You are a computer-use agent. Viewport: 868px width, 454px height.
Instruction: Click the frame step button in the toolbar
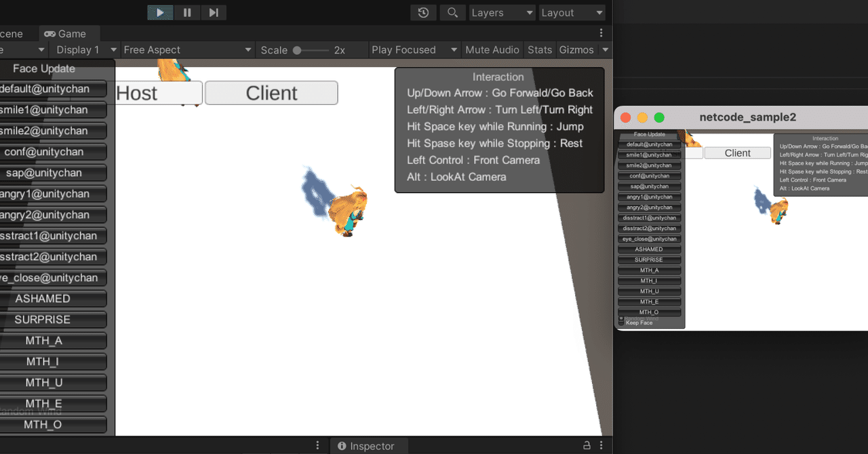[214, 12]
